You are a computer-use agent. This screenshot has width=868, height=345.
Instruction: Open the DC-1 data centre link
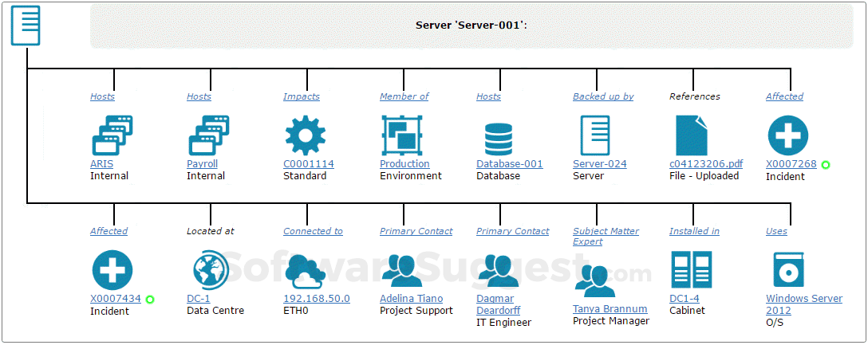198,299
